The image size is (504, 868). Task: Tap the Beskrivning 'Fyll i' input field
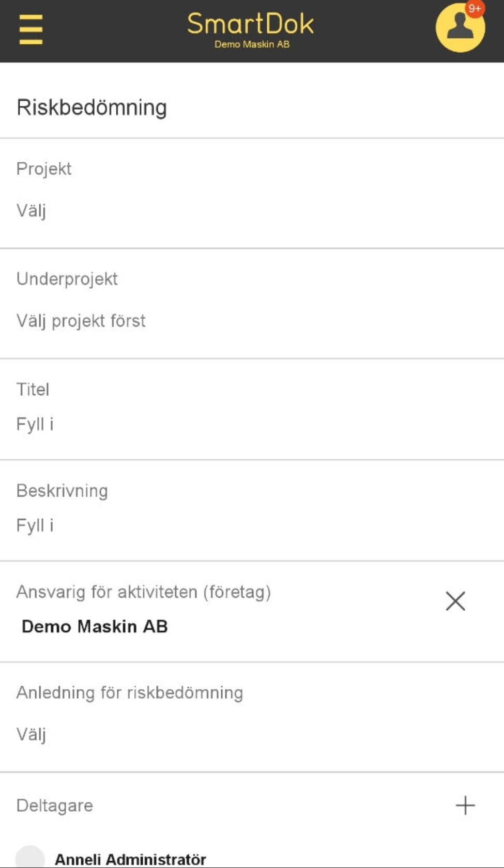pyautogui.click(x=34, y=525)
